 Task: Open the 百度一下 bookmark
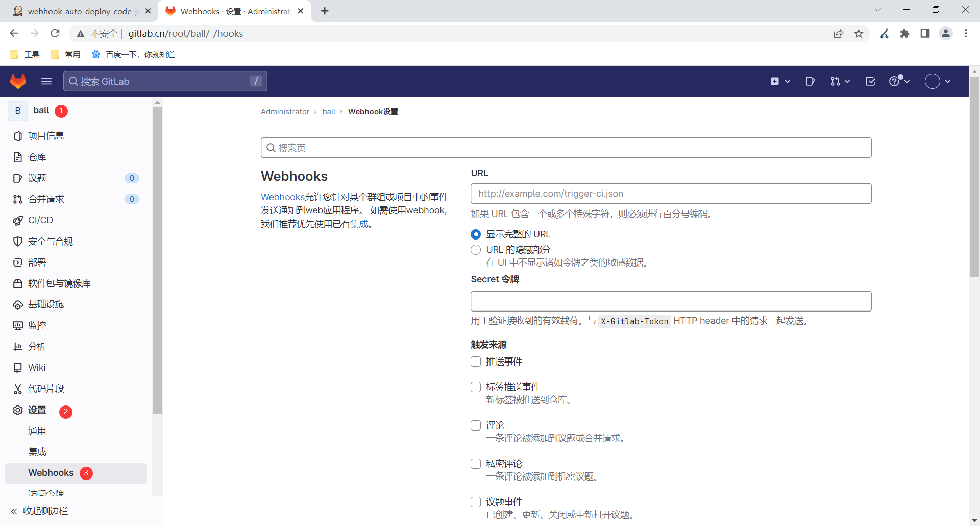coord(133,54)
